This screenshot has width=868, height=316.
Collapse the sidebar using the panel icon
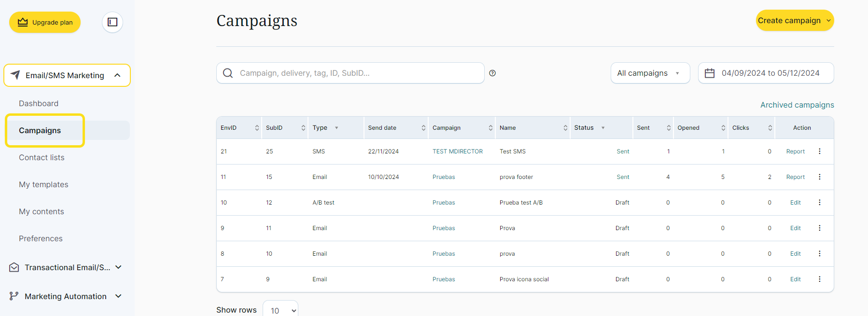pyautogui.click(x=112, y=22)
